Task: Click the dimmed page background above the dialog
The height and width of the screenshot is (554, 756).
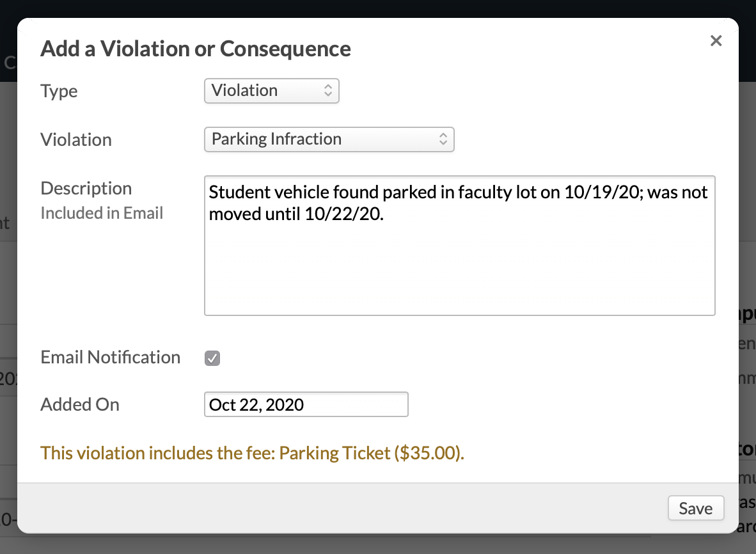Action: pyautogui.click(x=384, y=8)
